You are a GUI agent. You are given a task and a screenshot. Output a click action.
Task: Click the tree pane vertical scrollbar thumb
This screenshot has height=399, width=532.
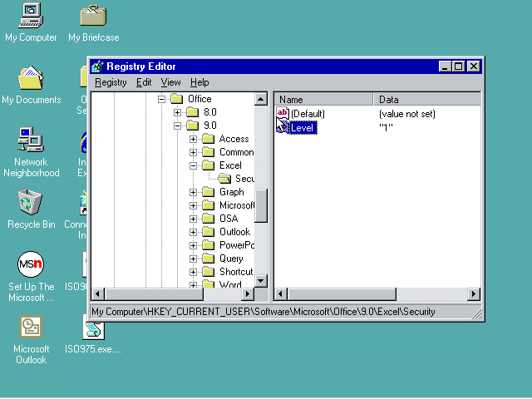(x=260, y=205)
